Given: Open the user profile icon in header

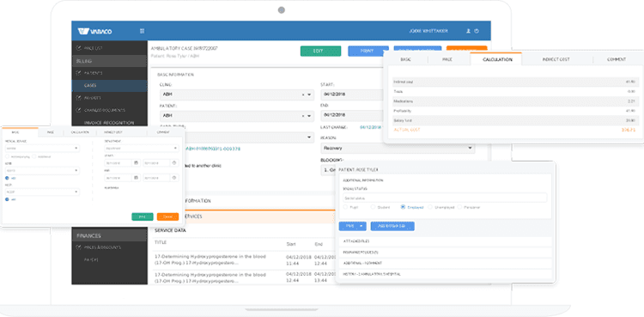Looking at the screenshot, I should point(468,31).
